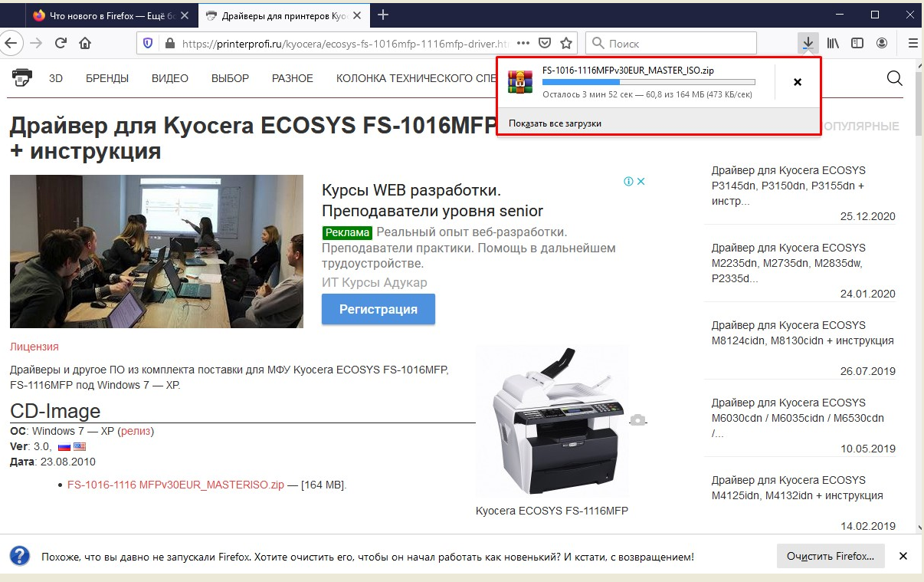
Task: Open site search magnifier icon
Action: 894,78
